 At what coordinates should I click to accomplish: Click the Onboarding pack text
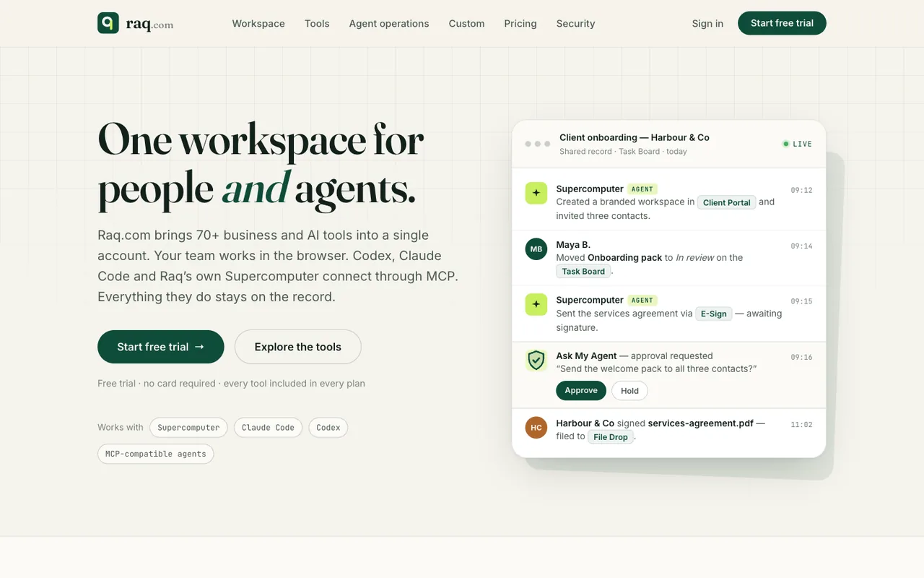click(x=624, y=257)
